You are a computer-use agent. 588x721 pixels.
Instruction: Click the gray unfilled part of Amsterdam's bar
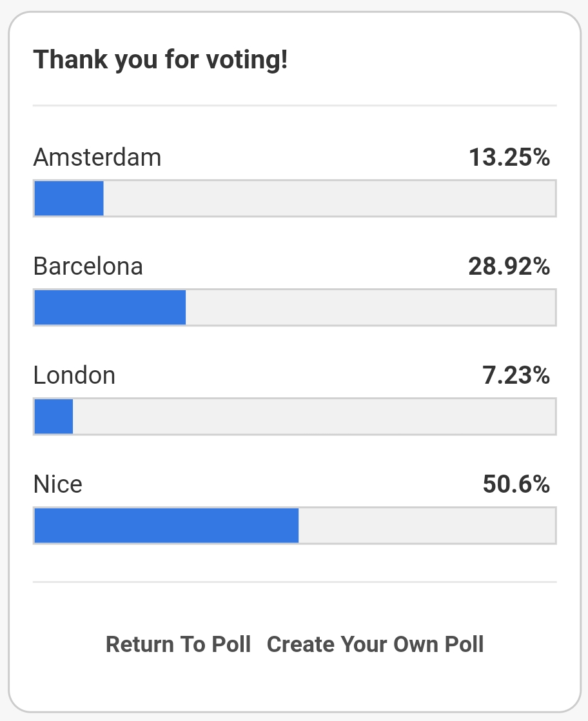tap(329, 199)
